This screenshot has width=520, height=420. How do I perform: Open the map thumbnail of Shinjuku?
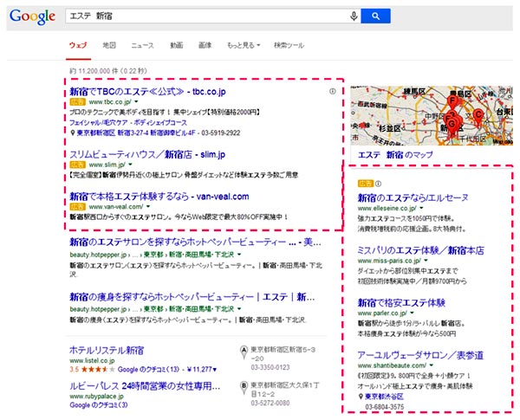click(x=432, y=115)
